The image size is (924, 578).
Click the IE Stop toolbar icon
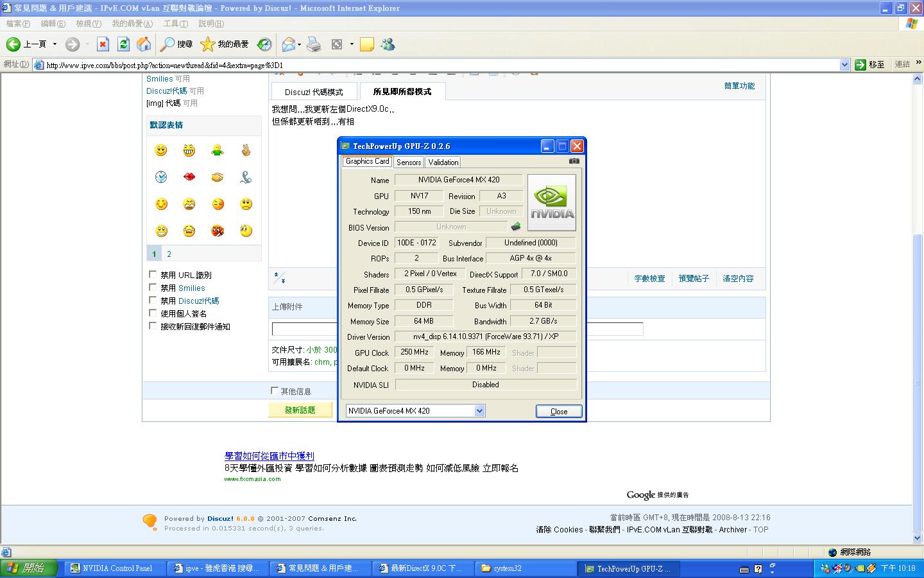(103, 44)
